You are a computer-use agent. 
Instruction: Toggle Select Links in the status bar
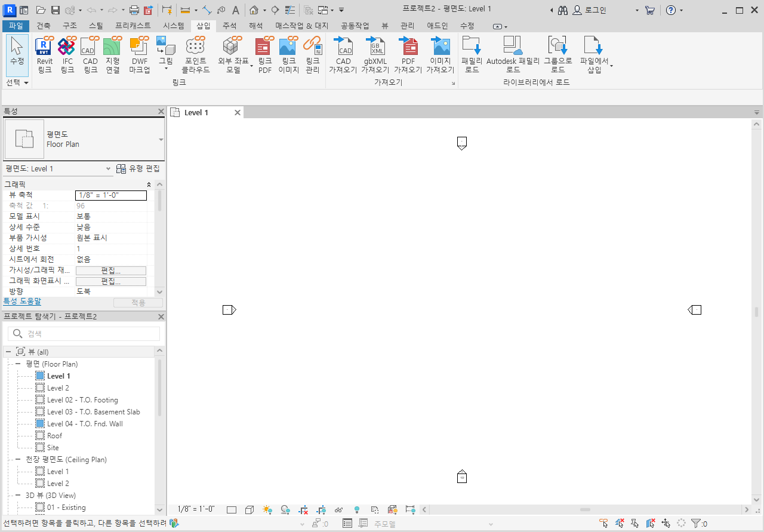click(604, 524)
